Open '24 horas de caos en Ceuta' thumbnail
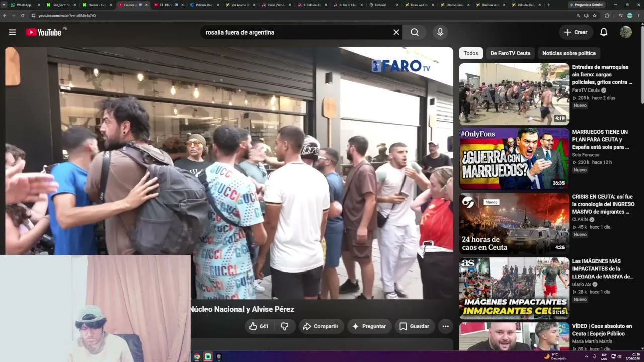 click(514, 224)
